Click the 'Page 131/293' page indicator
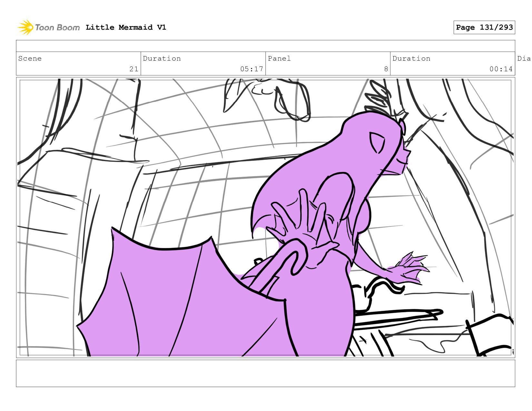The height and width of the screenshot is (411, 532). click(484, 27)
